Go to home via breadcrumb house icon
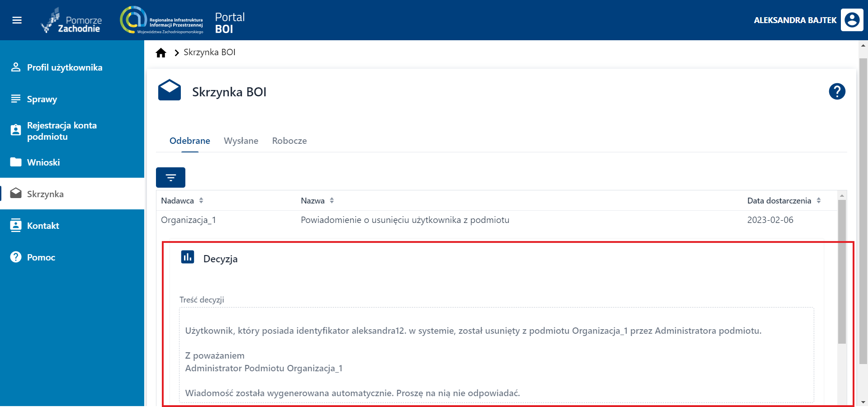This screenshot has height=407, width=868. click(x=161, y=53)
